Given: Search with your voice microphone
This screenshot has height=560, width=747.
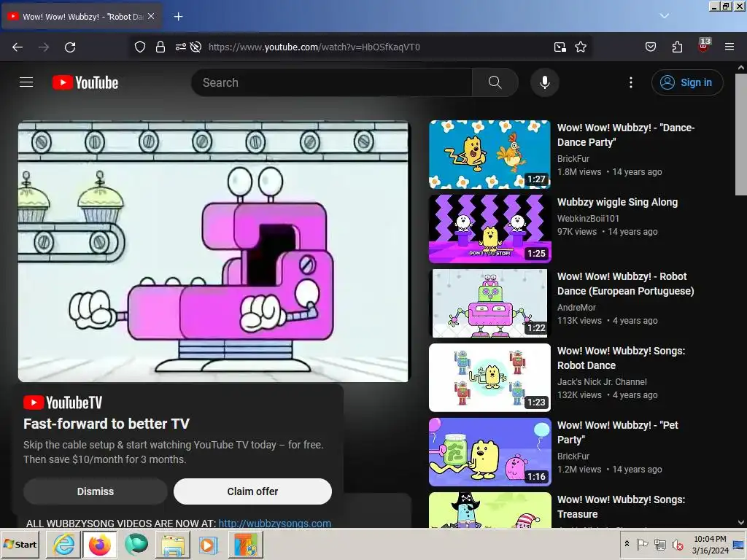Looking at the screenshot, I should click(x=544, y=82).
